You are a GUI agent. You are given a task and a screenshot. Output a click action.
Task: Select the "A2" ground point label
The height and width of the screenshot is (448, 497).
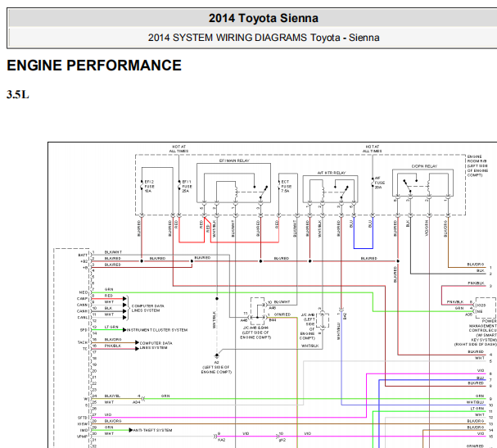216,362
